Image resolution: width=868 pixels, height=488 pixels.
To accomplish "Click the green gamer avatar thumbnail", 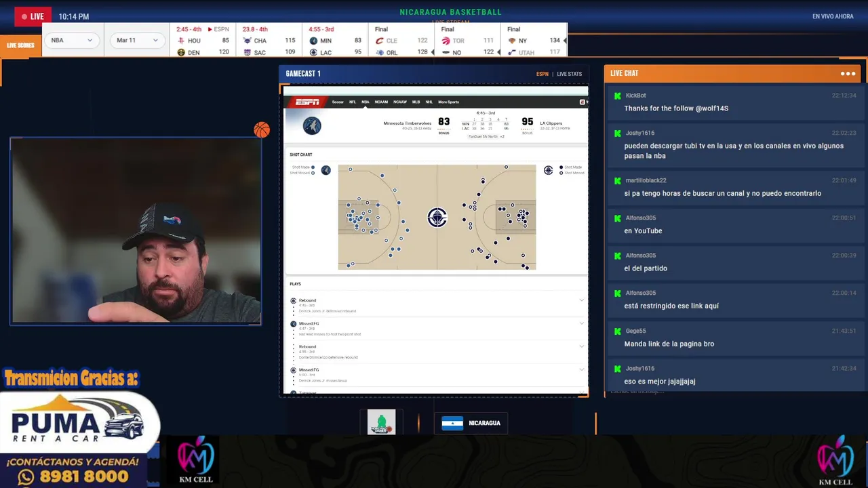I will coord(381,422).
